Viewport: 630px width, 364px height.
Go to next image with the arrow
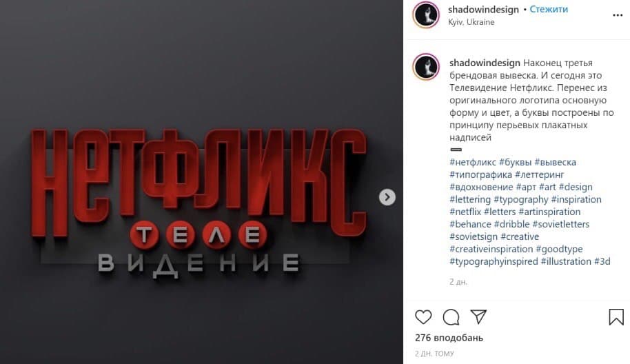click(387, 197)
